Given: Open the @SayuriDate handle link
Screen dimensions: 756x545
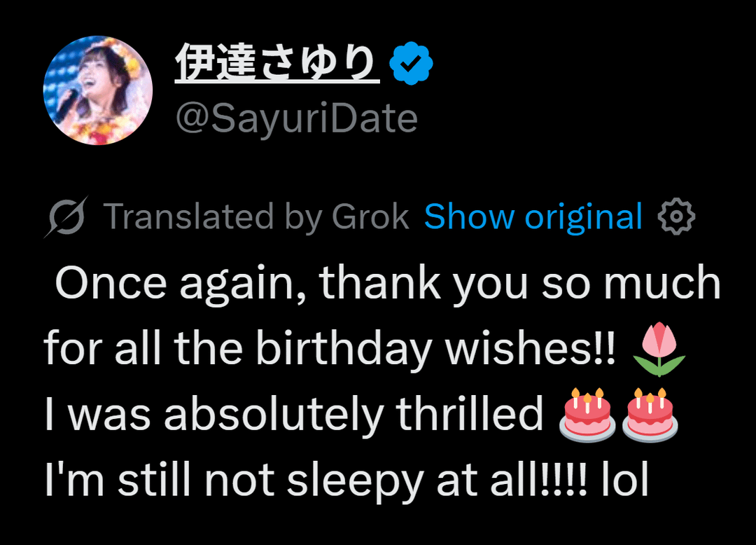Looking at the screenshot, I should coord(295,119).
